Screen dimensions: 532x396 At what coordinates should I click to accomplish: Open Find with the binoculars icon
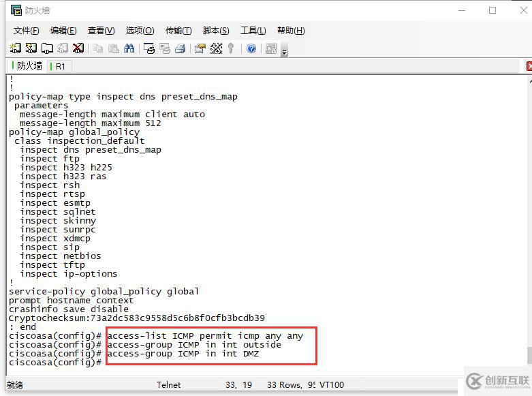click(129, 48)
